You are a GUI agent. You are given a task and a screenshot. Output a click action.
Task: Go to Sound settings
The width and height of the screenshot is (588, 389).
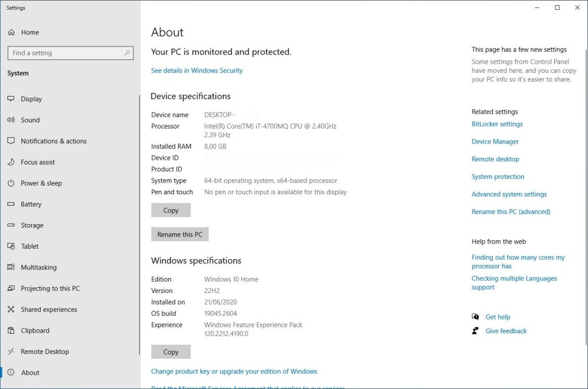point(69,120)
